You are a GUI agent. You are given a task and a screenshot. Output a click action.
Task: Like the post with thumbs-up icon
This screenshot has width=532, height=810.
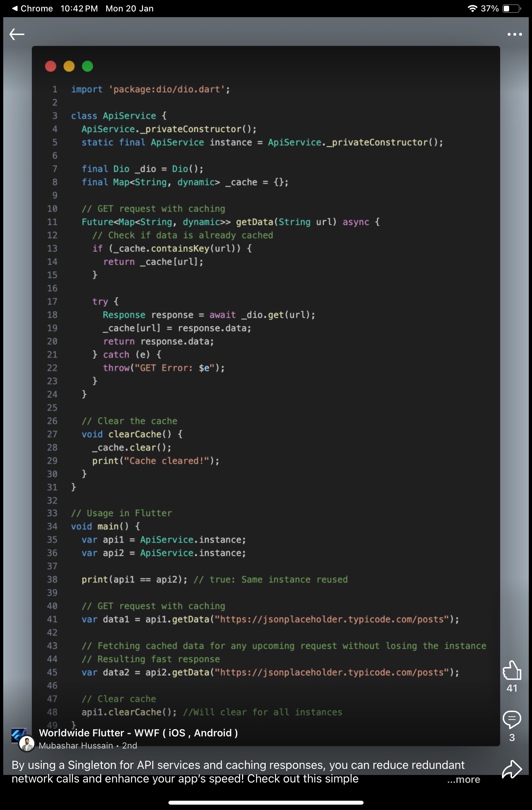pyautogui.click(x=512, y=670)
